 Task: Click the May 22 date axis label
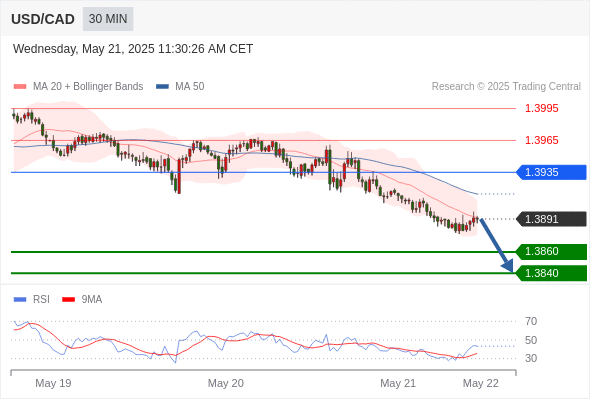[x=481, y=383]
